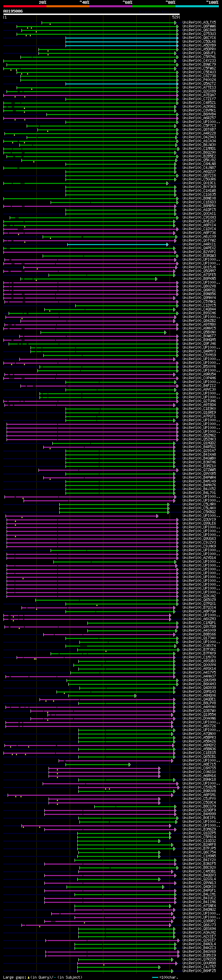The width and height of the screenshot is (222, 980).
Task: Select the cyan alignment bar of UniRef100_A4RXI1
Action: tap(118, 245)
